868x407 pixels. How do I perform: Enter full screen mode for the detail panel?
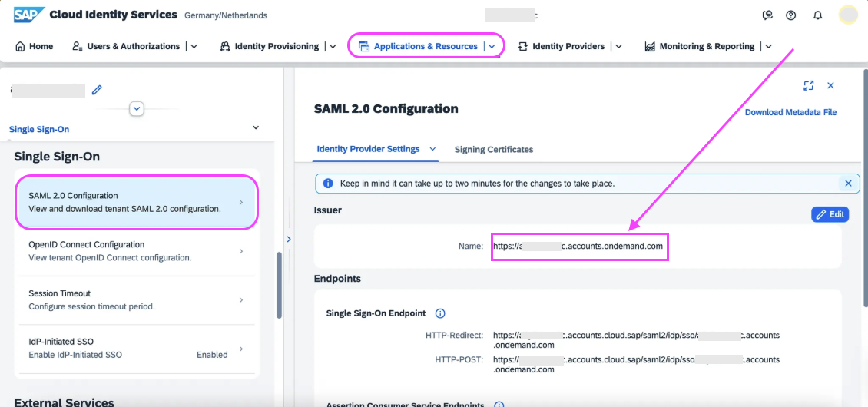809,85
